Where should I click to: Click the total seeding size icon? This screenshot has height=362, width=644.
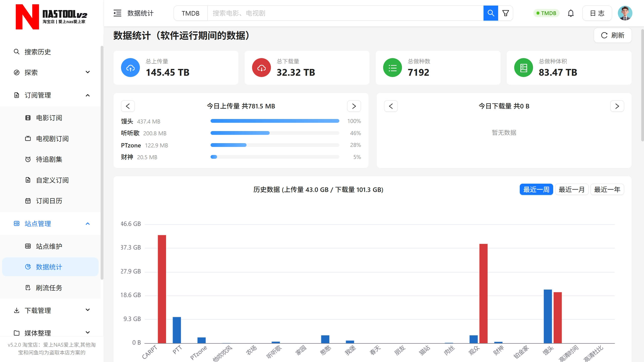[524, 68]
